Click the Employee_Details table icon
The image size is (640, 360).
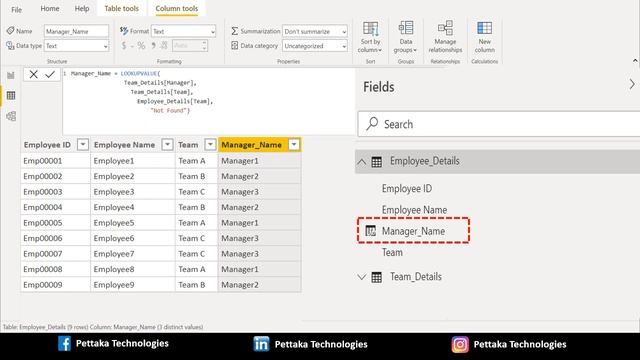point(377,162)
